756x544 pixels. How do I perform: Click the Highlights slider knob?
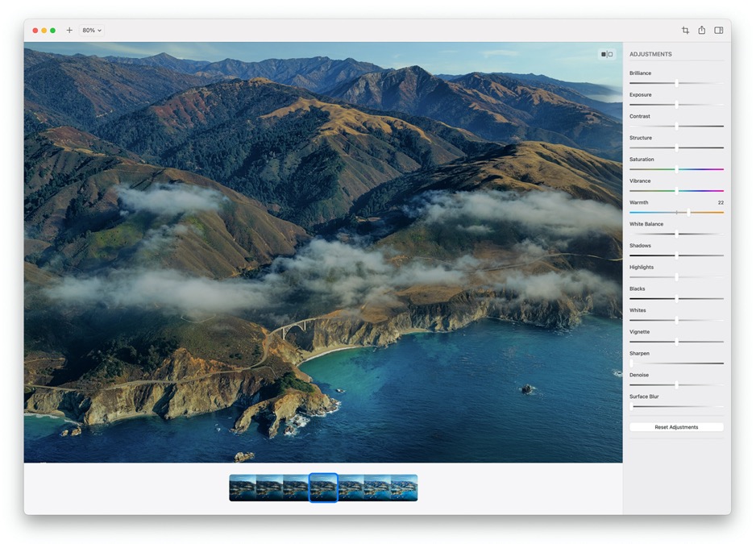pyautogui.click(x=676, y=277)
